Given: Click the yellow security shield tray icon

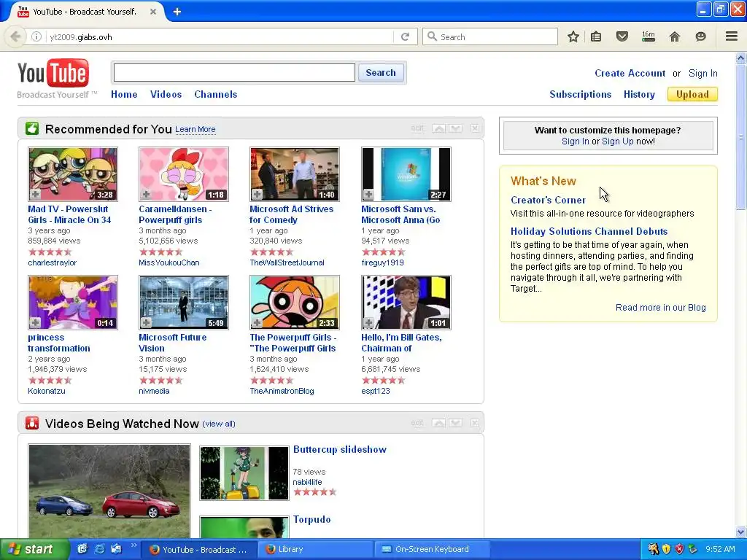Looking at the screenshot, I should point(666,549).
